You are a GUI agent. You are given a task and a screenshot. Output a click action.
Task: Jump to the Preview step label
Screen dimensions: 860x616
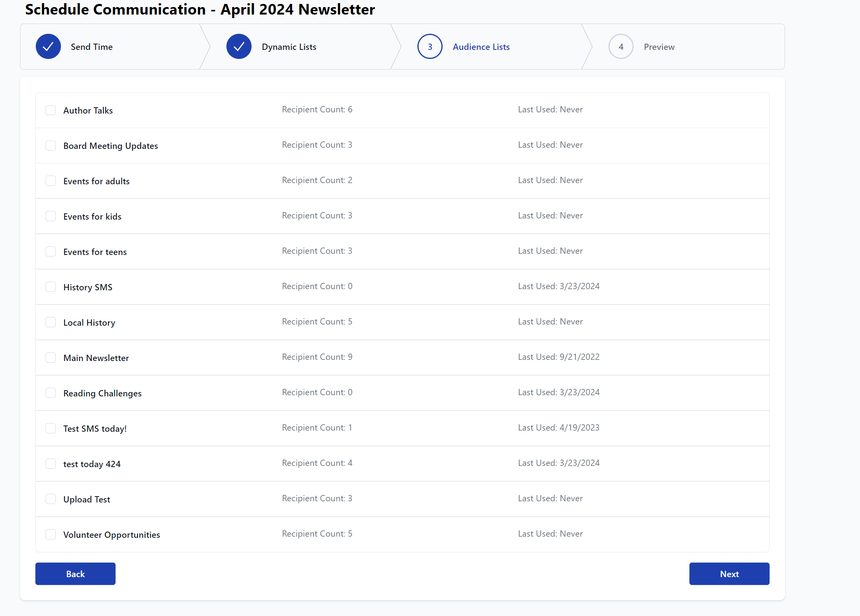(659, 47)
